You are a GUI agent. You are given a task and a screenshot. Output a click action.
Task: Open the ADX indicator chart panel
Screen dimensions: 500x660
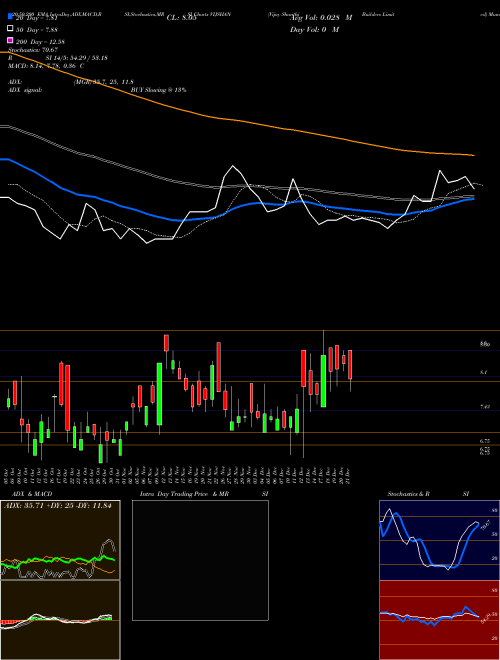[x=60, y=540]
